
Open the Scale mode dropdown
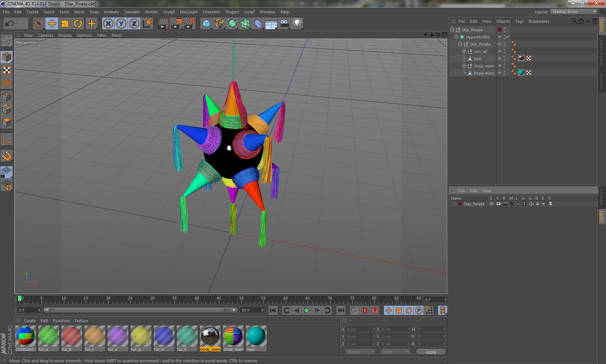(395, 352)
